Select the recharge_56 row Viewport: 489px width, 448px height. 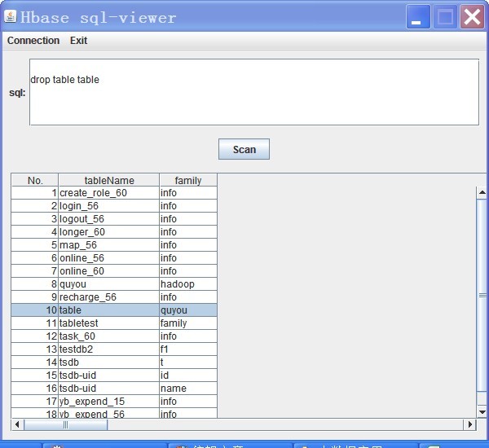coord(114,297)
